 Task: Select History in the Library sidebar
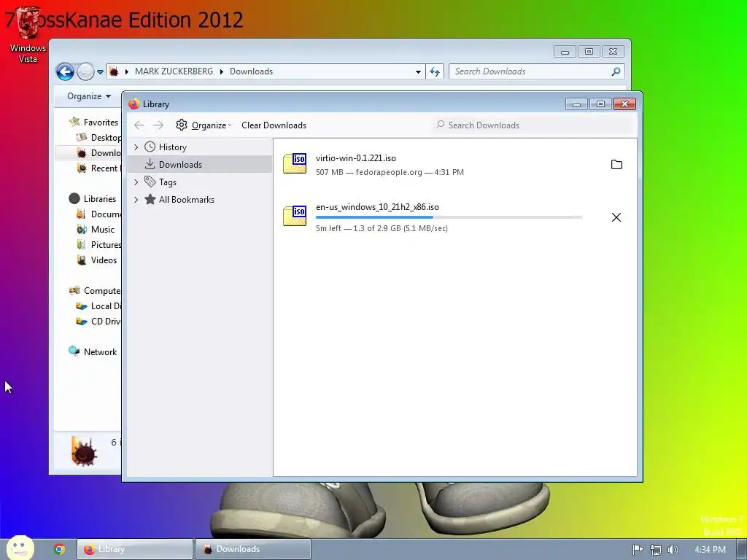point(172,147)
